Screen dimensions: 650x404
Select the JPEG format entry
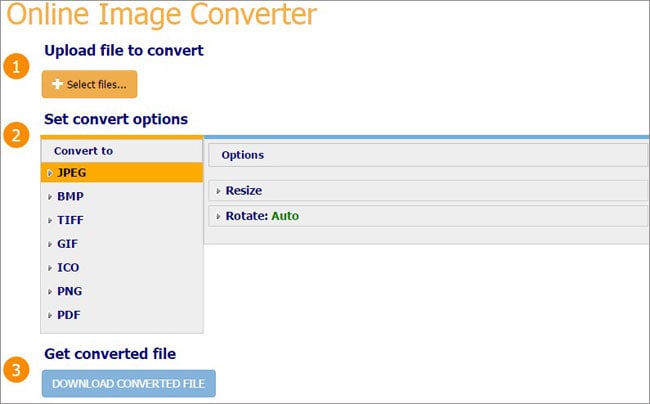coord(122,172)
